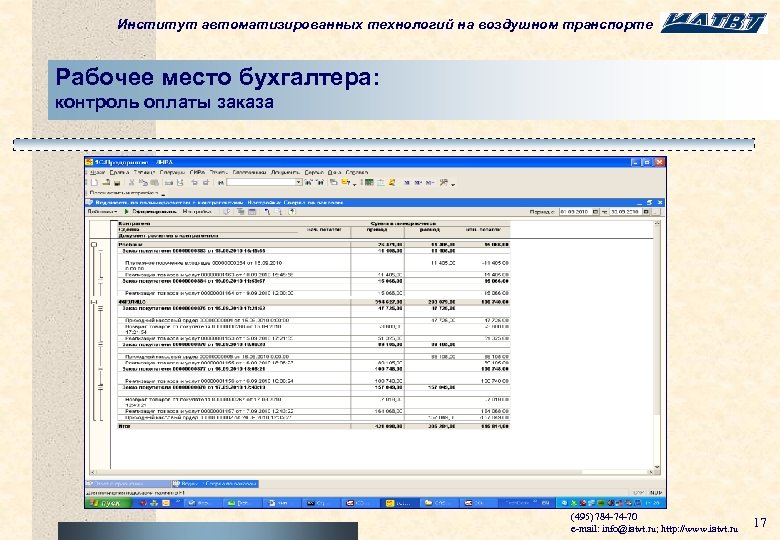Open the File menu in 1C menu bar

97,173
